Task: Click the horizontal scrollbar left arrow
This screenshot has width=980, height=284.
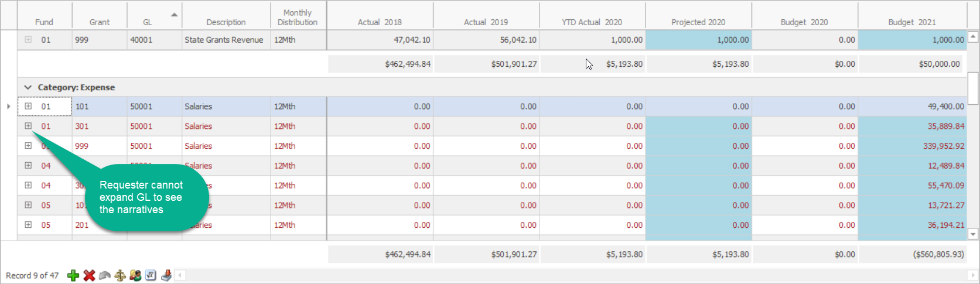Action: (180, 275)
